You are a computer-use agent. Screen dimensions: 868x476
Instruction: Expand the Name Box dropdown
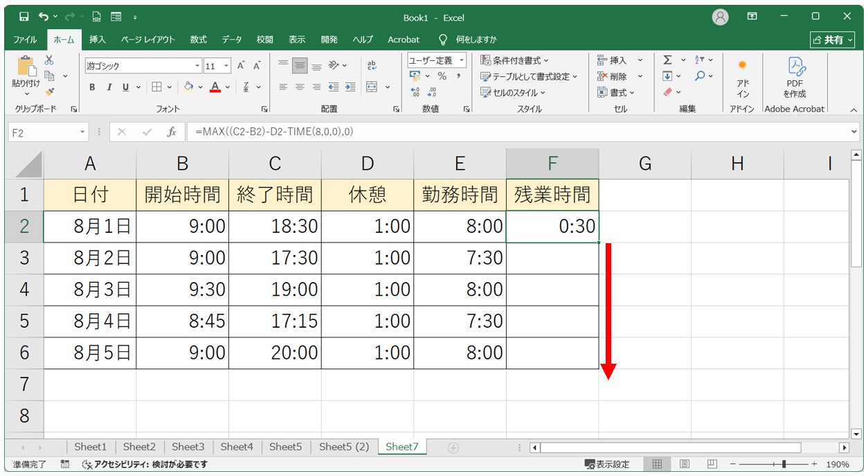tap(82, 132)
